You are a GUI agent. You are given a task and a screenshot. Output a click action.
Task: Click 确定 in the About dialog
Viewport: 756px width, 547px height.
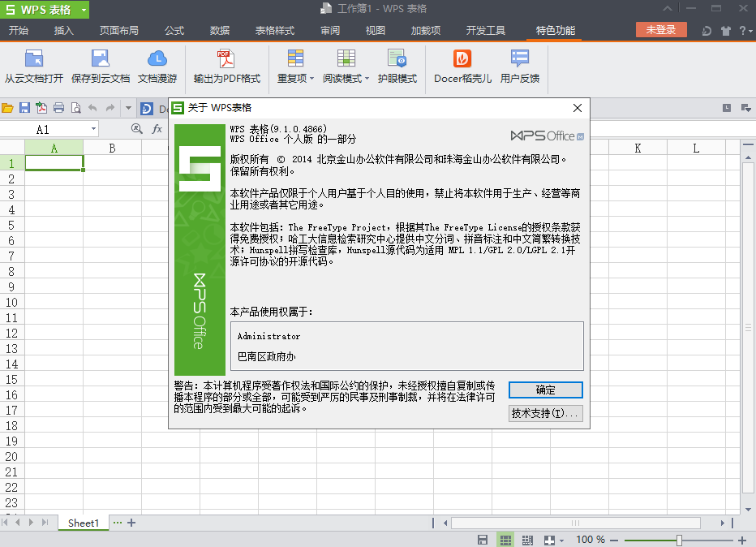[x=545, y=390]
